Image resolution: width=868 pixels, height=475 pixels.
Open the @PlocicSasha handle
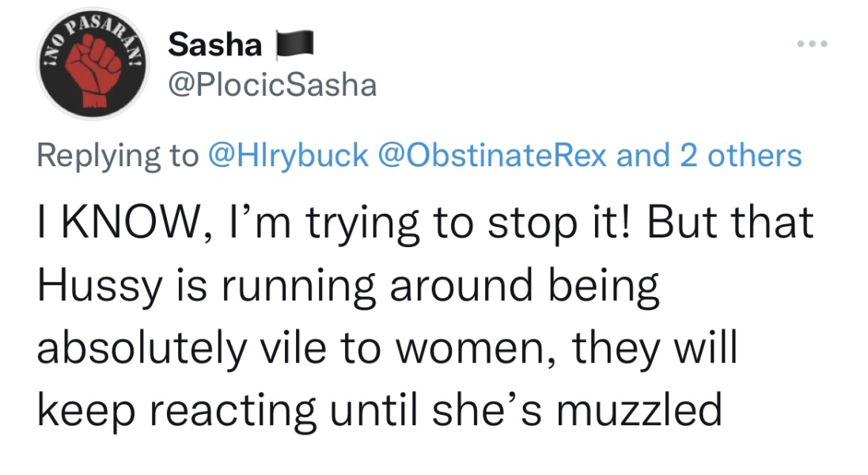(x=272, y=85)
